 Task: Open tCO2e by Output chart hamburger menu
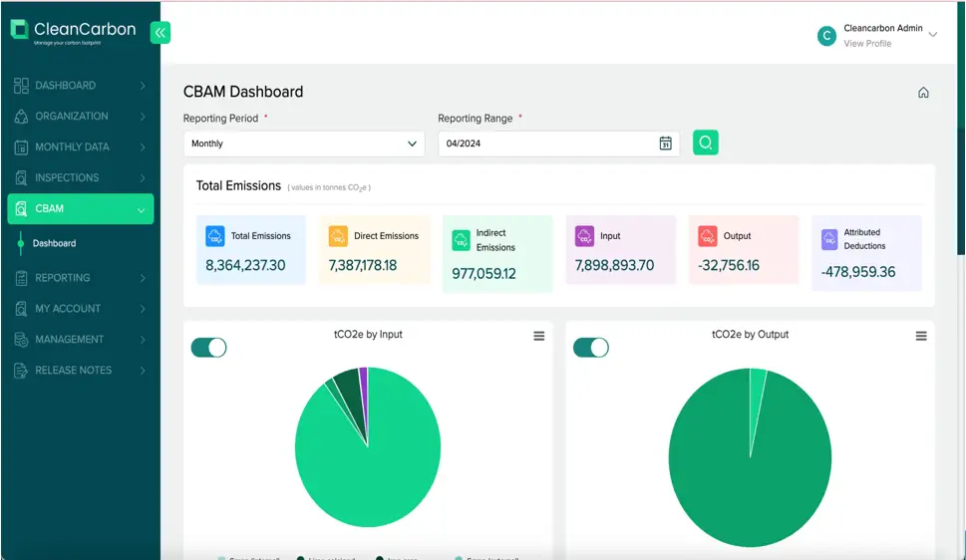pos(921,337)
